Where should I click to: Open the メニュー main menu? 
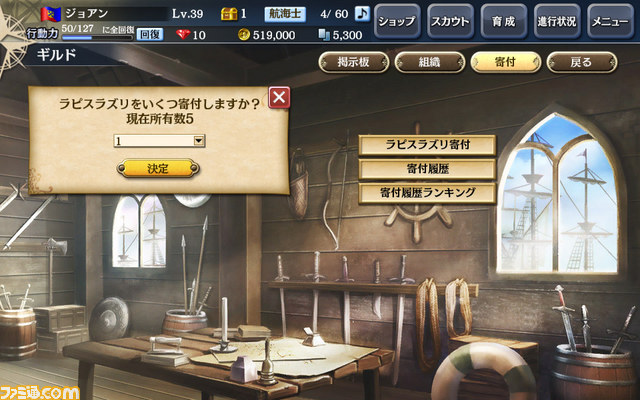click(610, 21)
